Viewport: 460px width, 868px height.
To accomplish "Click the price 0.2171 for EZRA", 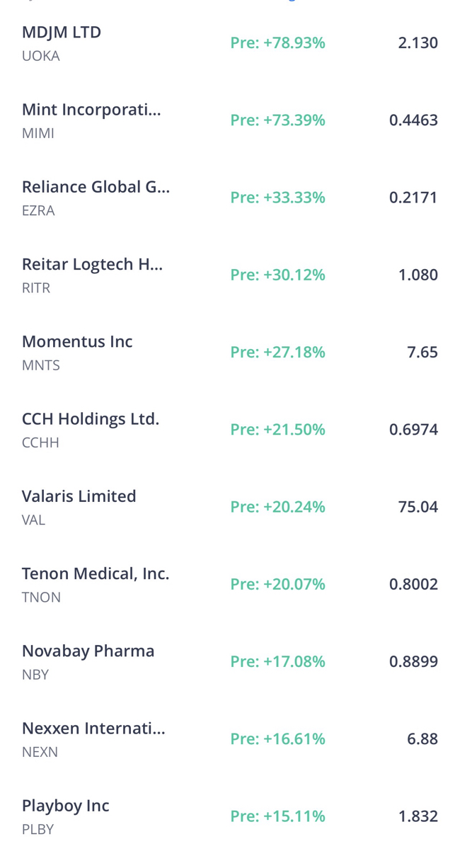I will [x=414, y=198].
